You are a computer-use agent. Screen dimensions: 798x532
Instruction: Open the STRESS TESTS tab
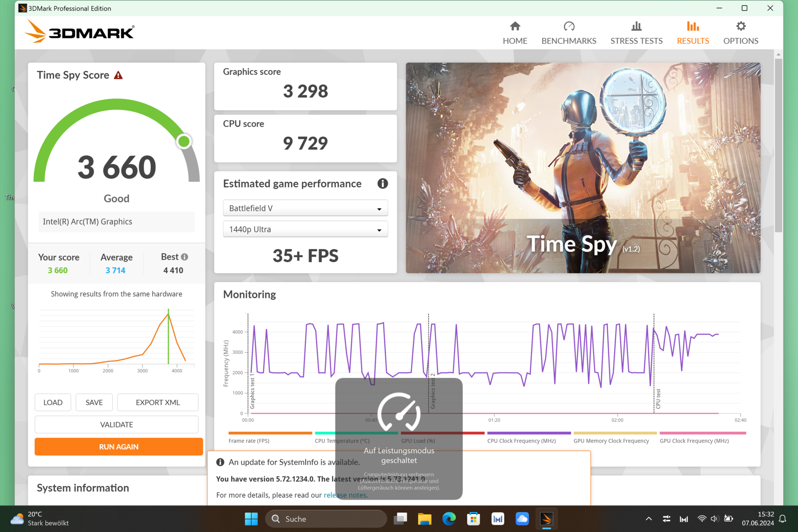pos(636,33)
